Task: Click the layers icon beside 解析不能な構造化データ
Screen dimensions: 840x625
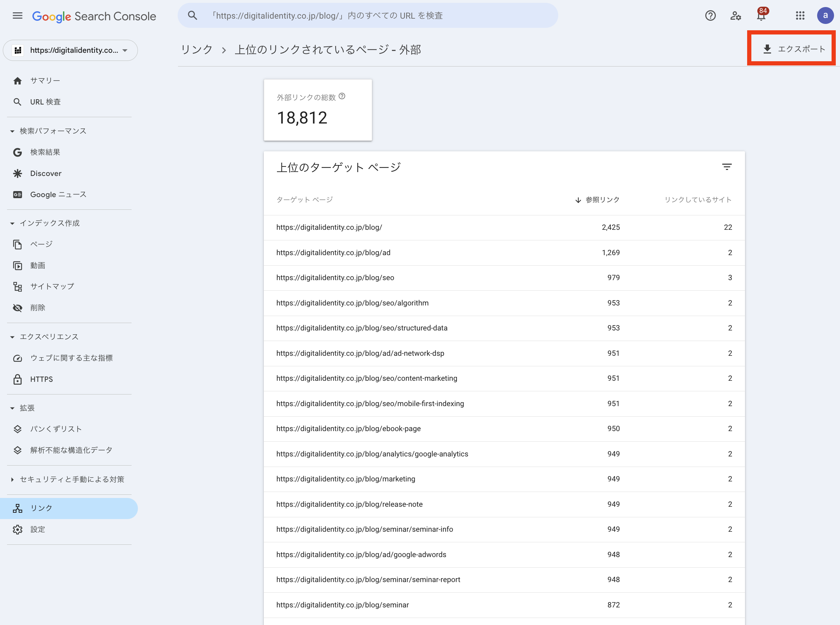Action: pyautogui.click(x=17, y=450)
